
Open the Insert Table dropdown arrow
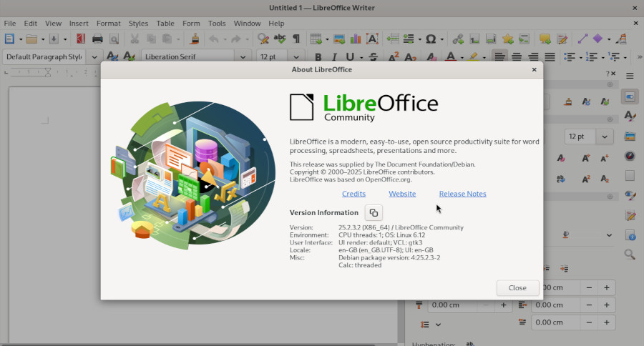click(x=327, y=39)
